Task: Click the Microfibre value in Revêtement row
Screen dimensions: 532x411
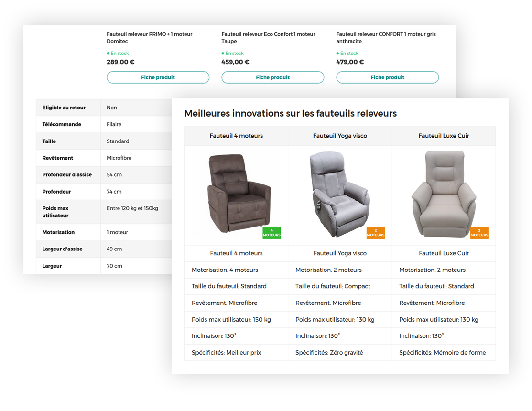Action: 119,158
